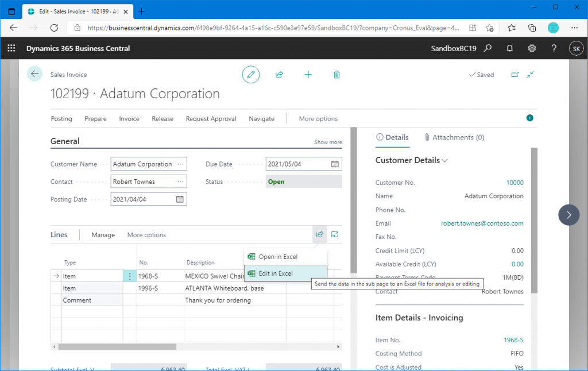The height and width of the screenshot is (371, 588).
Task: Open the calendar picker for Due Date
Action: [x=335, y=164]
